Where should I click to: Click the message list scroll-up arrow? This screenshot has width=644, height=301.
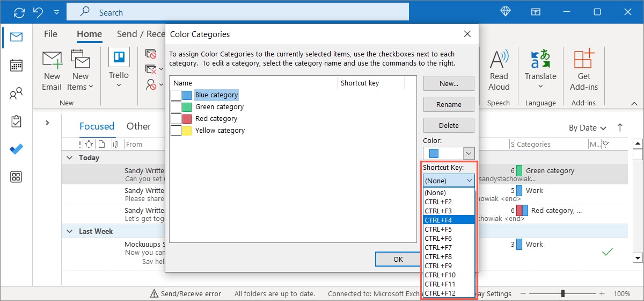click(x=638, y=144)
